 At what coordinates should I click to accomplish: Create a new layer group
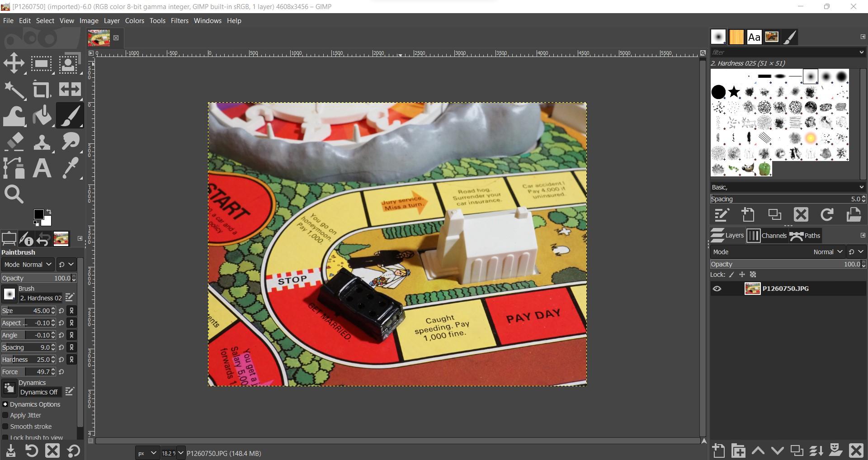click(739, 451)
